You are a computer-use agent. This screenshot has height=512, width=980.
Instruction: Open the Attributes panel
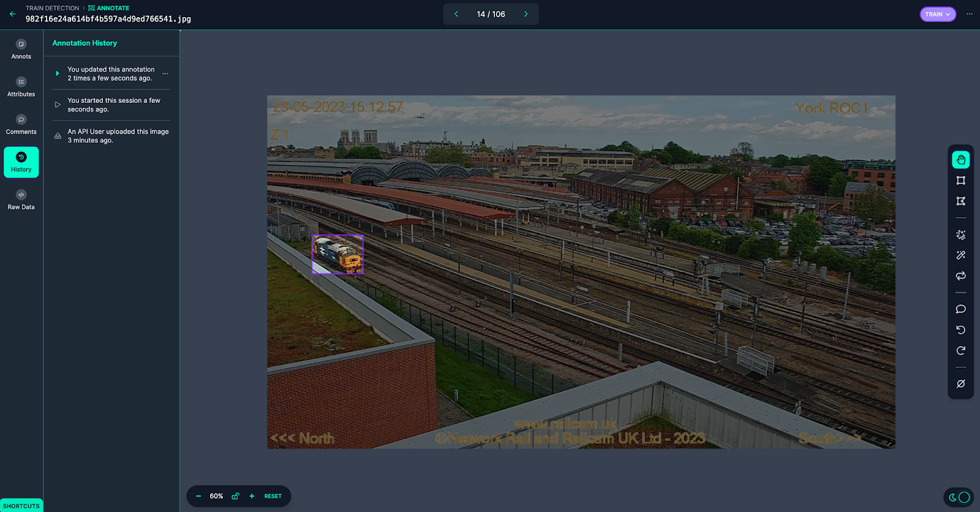click(x=21, y=87)
